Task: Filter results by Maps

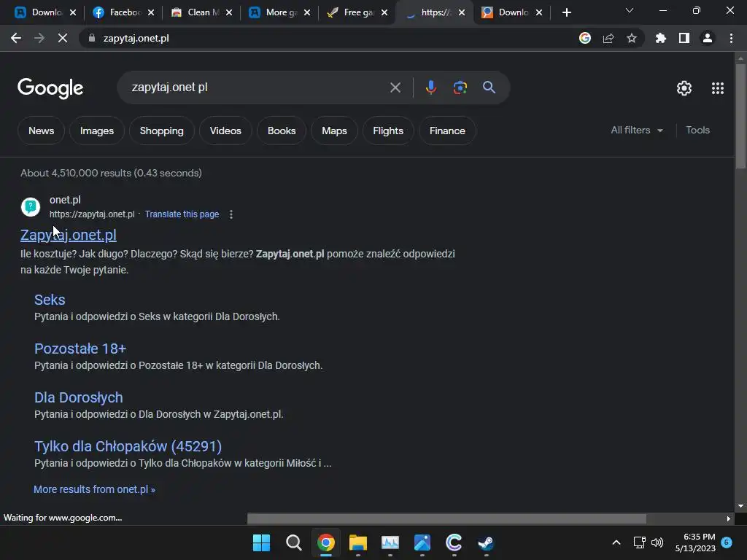Action: click(x=334, y=131)
